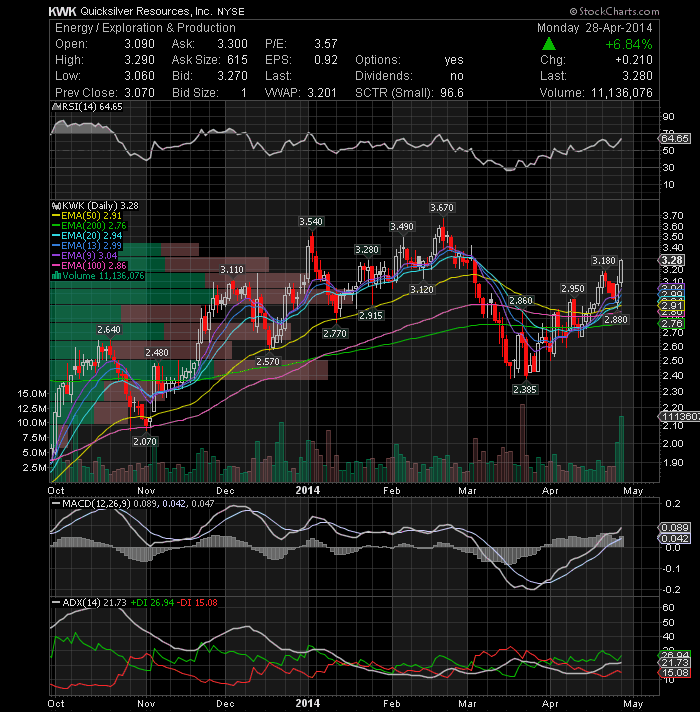The height and width of the screenshot is (712, 700).
Task: Click the 2.070 low price label
Action: 145,441
